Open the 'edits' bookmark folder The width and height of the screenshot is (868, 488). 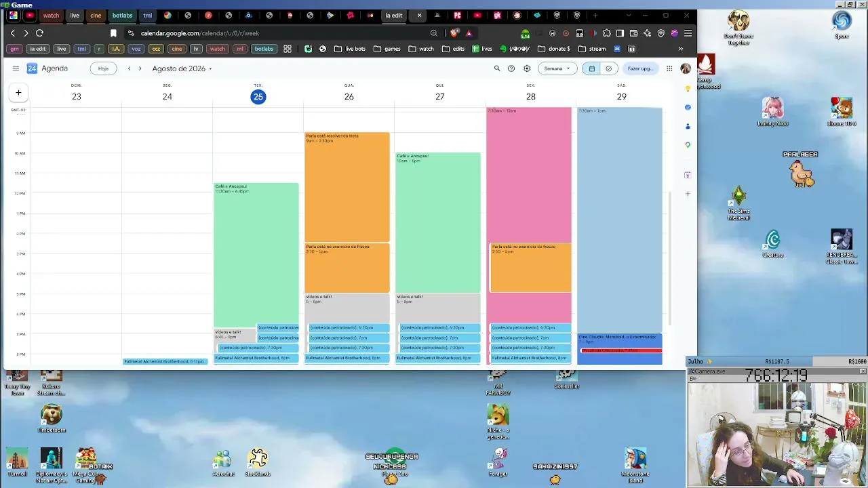click(453, 49)
